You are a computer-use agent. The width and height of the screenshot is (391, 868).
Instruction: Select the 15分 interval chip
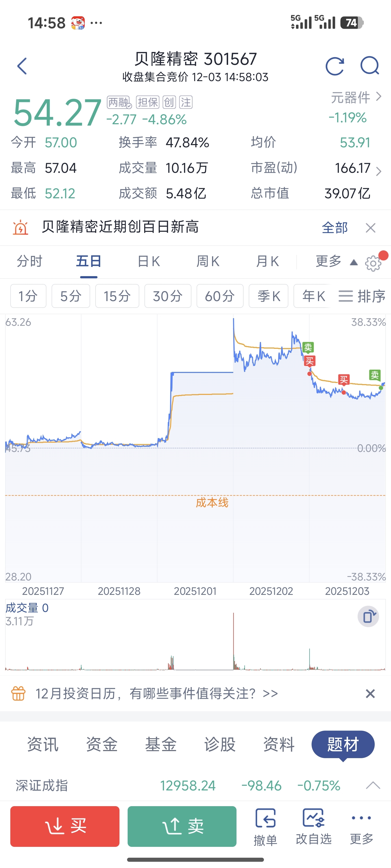click(117, 296)
